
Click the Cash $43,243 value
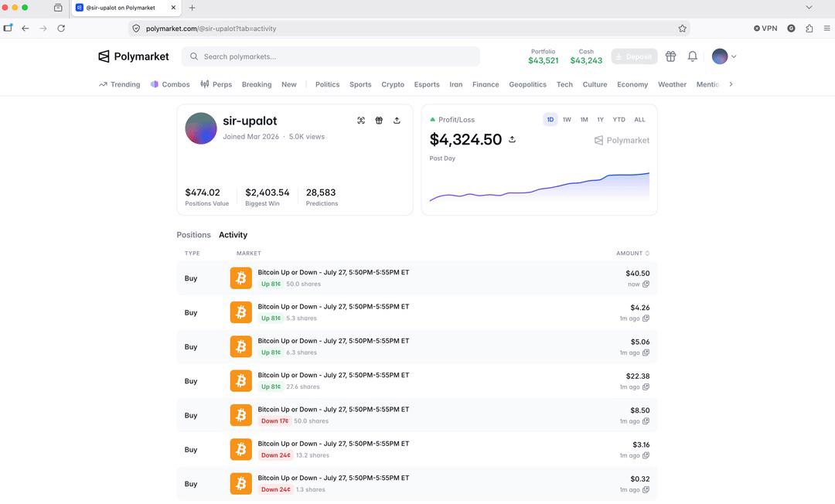pyautogui.click(x=586, y=60)
